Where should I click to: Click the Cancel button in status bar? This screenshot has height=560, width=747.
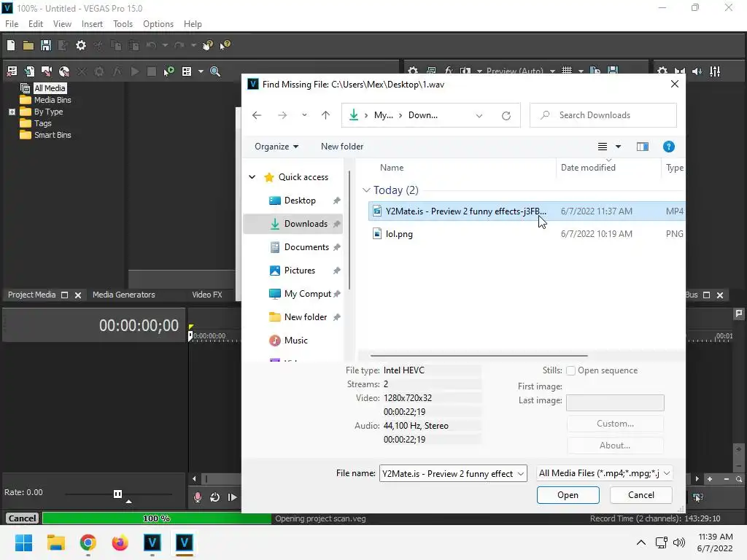click(x=22, y=518)
